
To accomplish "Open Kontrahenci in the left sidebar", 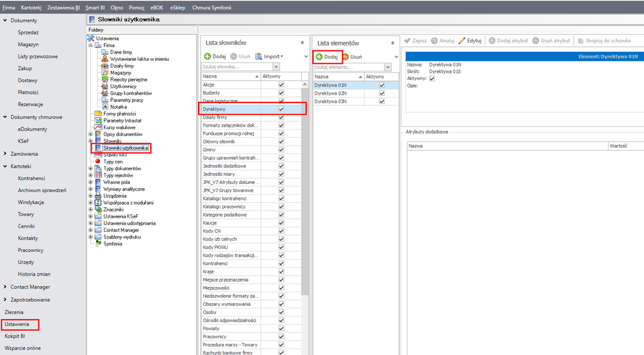I will (31, 178).
